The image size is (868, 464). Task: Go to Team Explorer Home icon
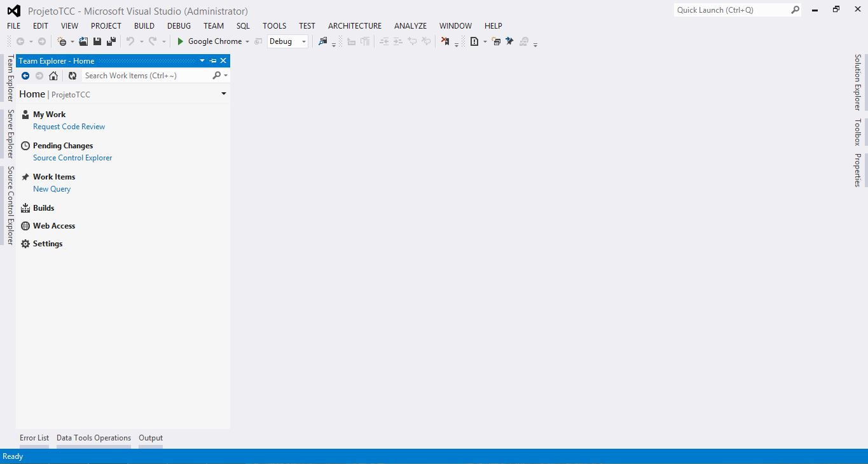tap(53, 76)
